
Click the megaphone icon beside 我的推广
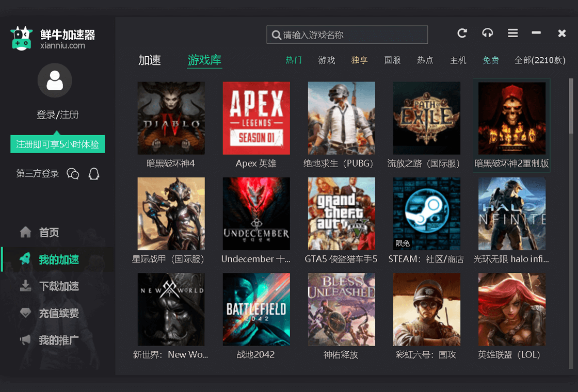25,340
